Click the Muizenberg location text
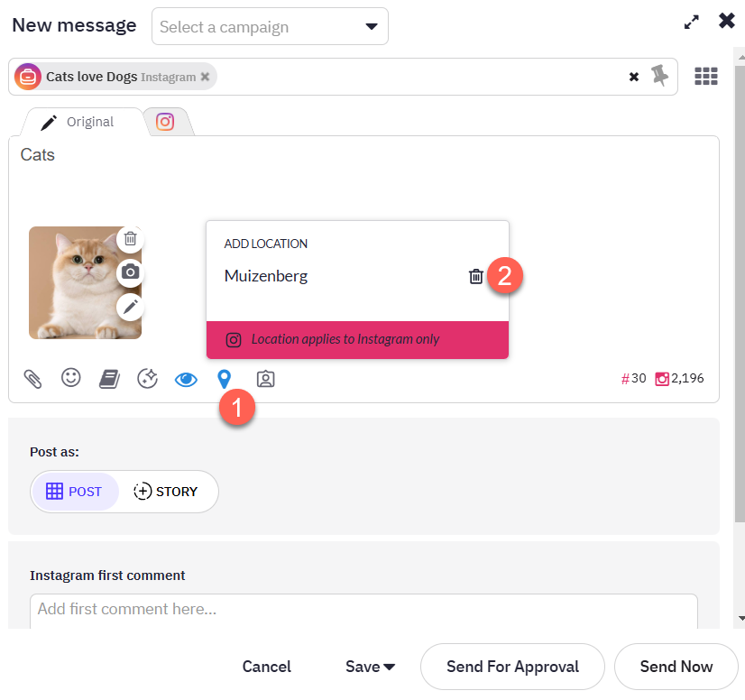Screen dimensions: 745x700 pyautogui.click(x=266, y=276)
